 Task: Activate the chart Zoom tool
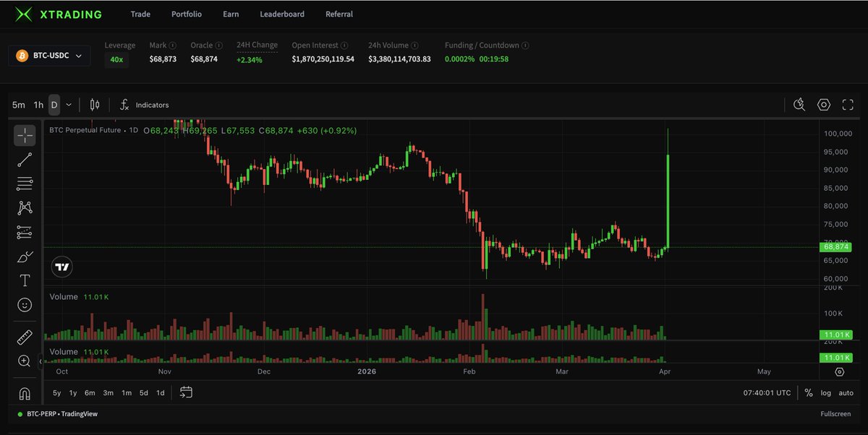25,361
